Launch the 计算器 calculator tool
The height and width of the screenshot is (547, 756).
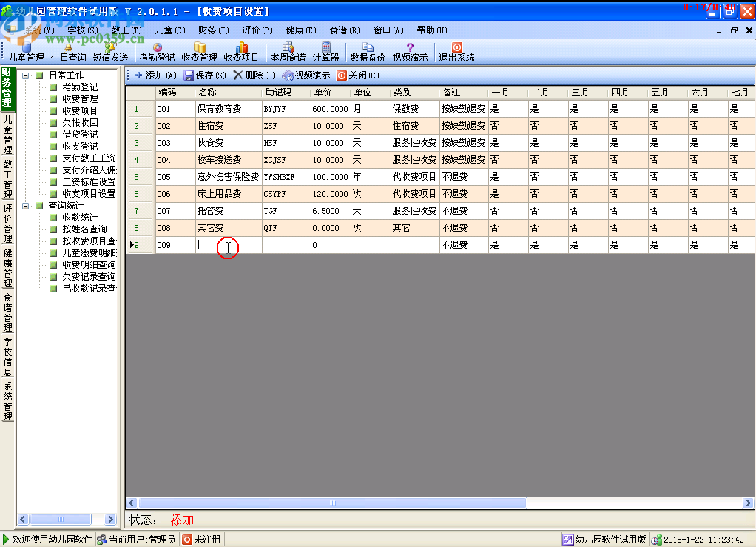326,52
